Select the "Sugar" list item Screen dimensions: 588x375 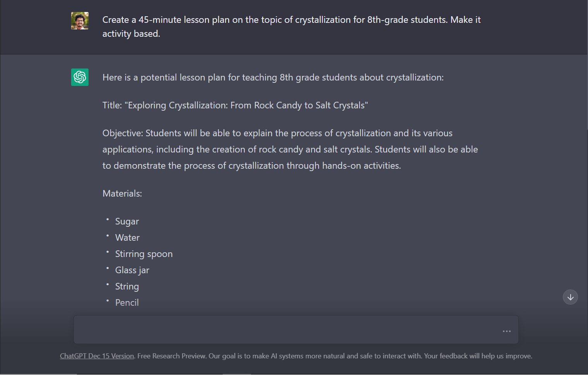127,221
